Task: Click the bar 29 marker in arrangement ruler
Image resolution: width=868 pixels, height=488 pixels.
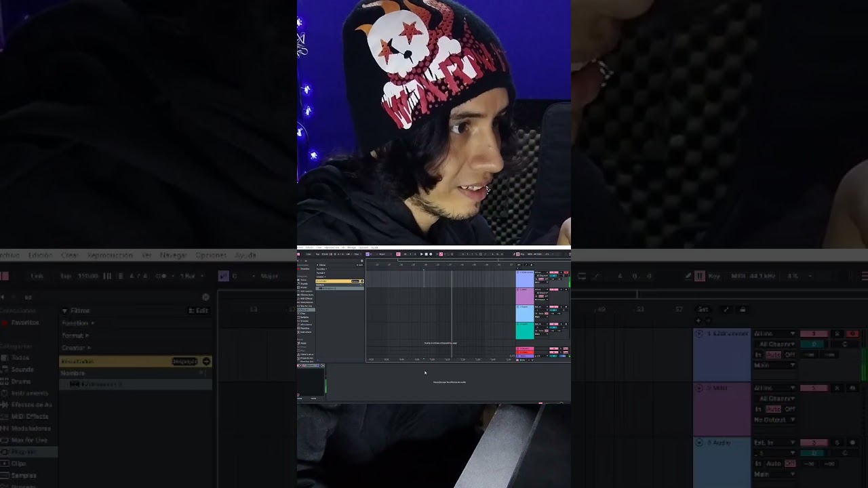Action: tap(426, 264)
